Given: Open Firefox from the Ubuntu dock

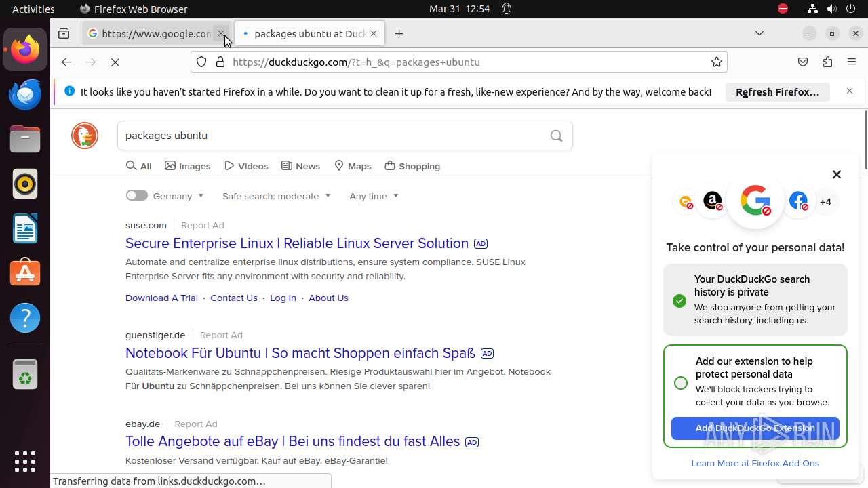Looking at the screenshot, I should 25,49.
